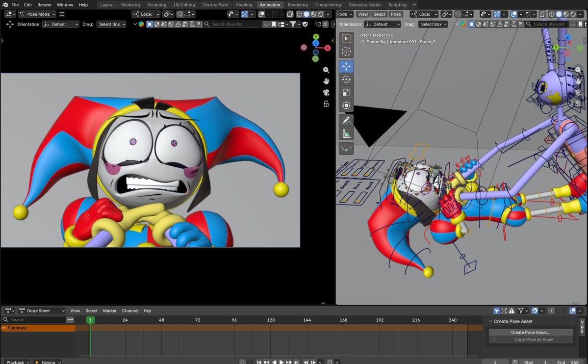Screen dimensions: 588x364
Task: Open Dope Sheet mode dropdown
Action: click(x=42, y=311)
